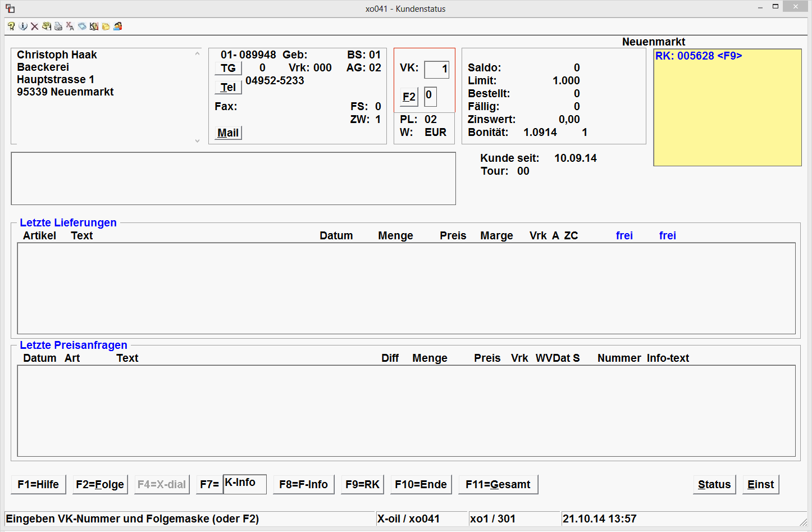
Task: Click the RK: 005628 <F9> link
Action: (x=699, y=56)
